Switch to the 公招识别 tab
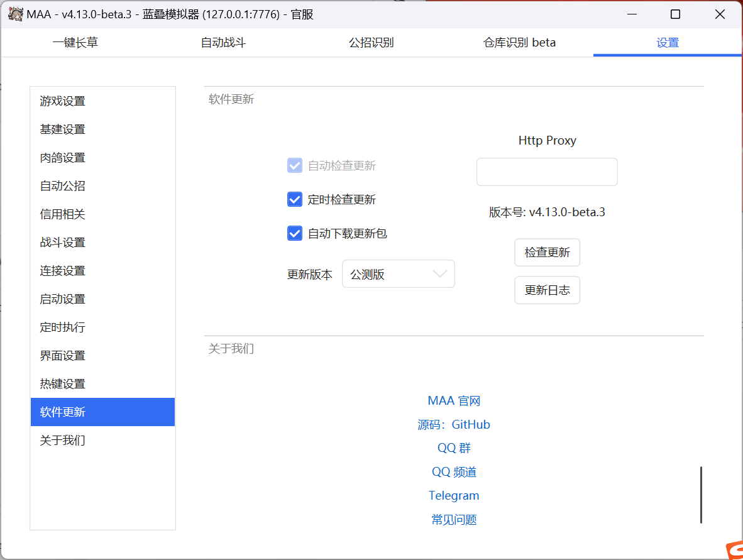743x560 pixels. [371, 43]
